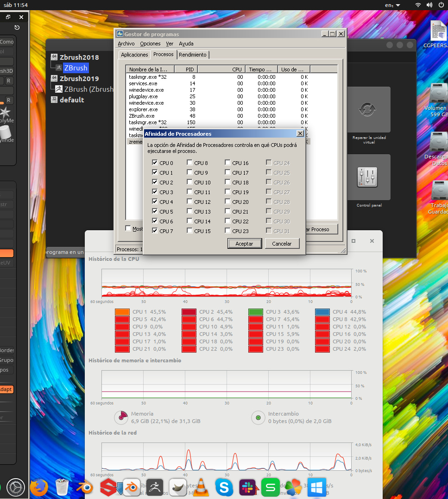Click the Cancelar button

click(282, 243)
